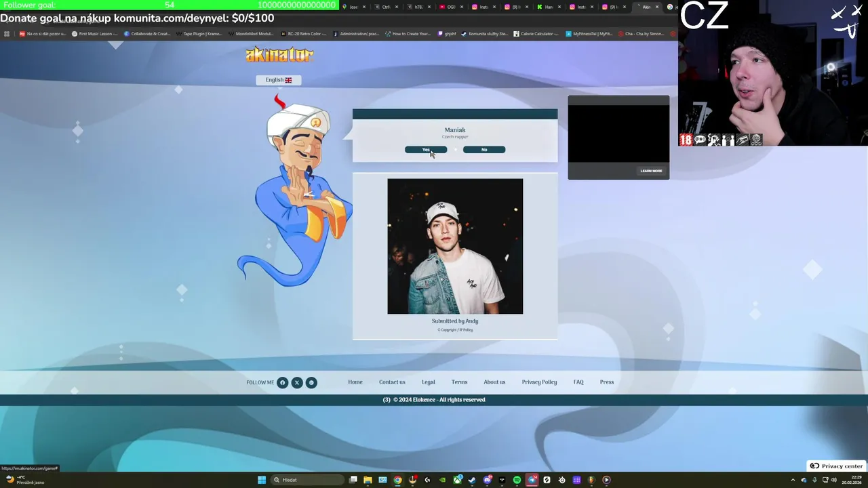868x488 pixels.
Task: Switch to the Hans browser tab
Action: (549, 7)
